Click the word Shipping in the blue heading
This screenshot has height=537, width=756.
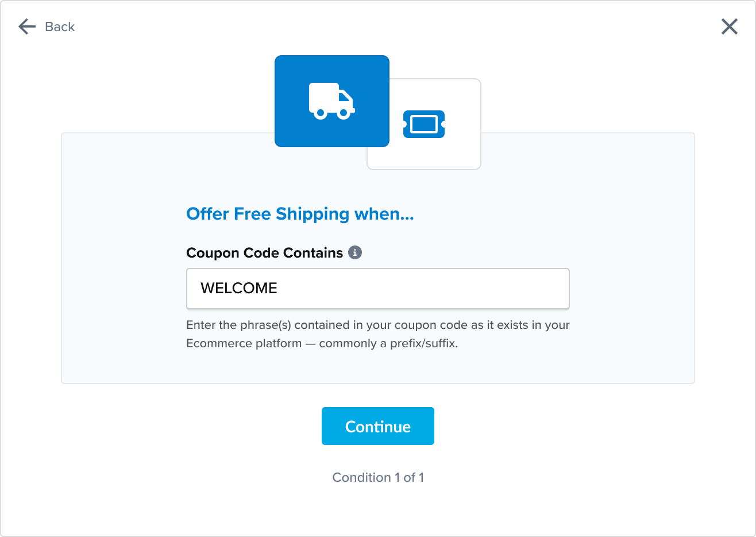[x=313, y=214]
